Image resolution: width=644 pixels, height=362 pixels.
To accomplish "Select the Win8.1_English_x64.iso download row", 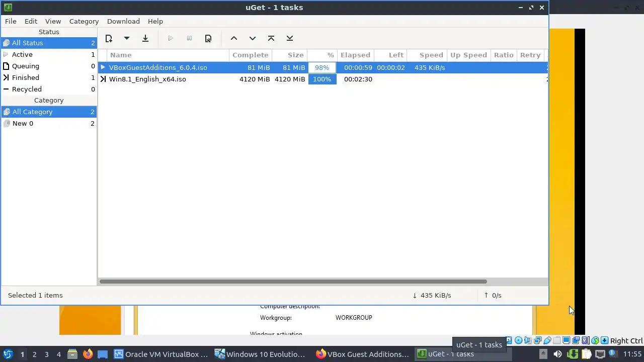I will 323,79.
